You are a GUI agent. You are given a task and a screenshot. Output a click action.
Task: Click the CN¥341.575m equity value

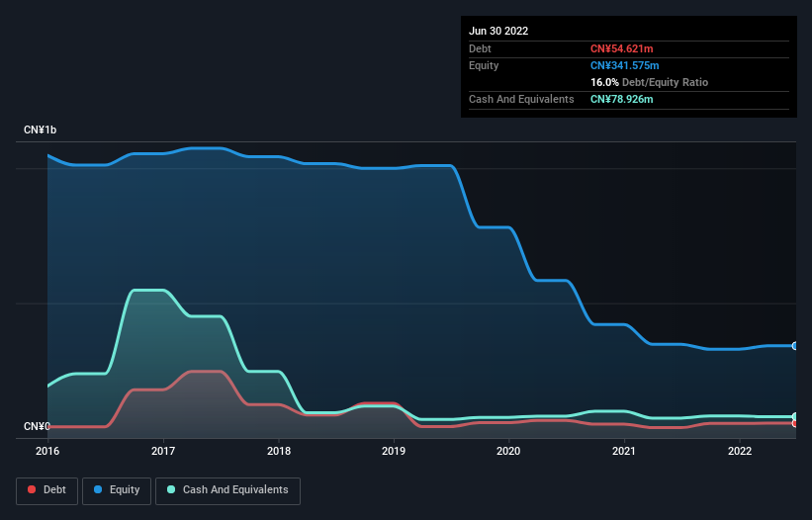point(624,65)
